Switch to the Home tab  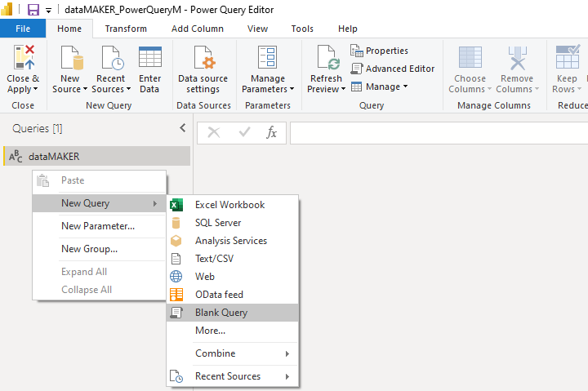pos(69,29)
